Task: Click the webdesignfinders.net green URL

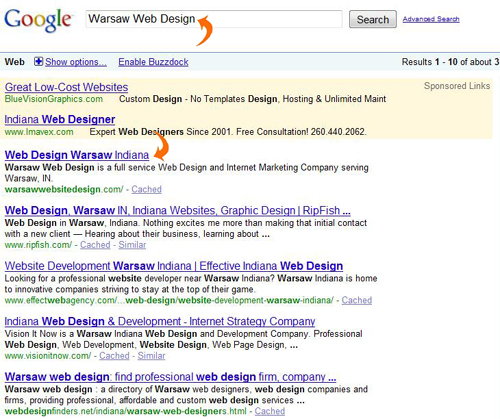Action: pyautogui.click(x=126, y=411)
